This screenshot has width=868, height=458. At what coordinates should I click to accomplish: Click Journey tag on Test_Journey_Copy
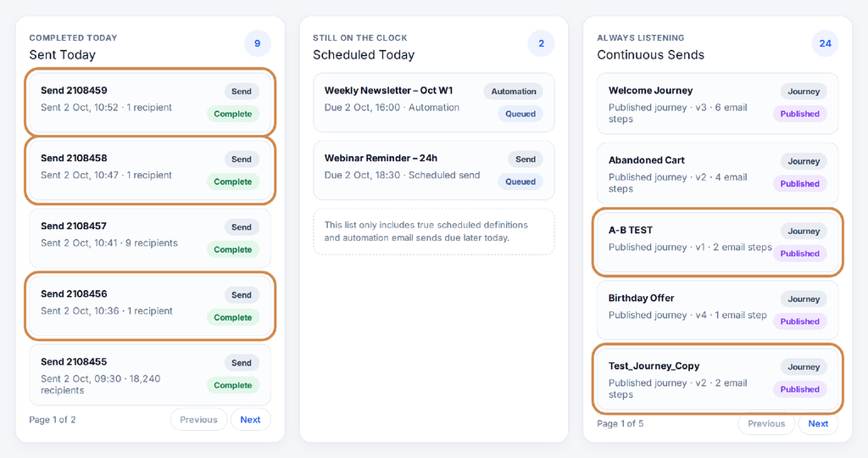pos(804,366)
